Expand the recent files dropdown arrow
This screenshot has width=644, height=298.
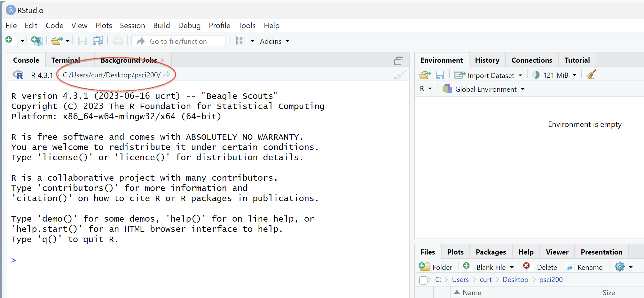(67, 41)
